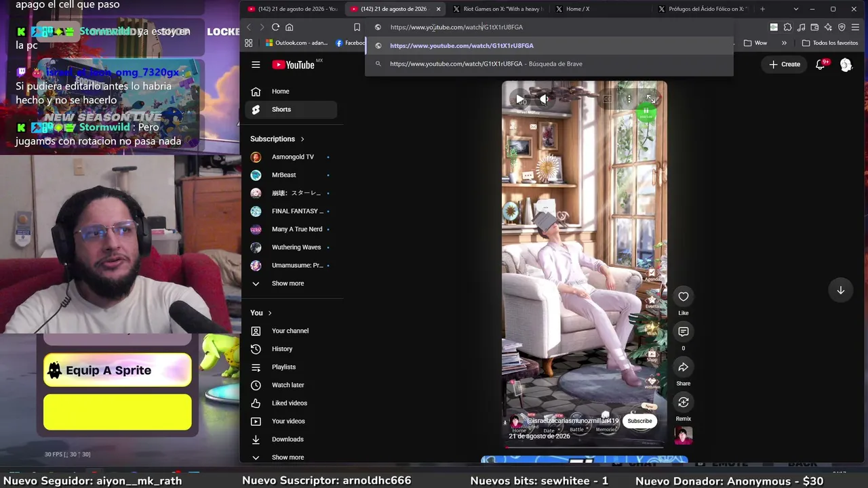Switch to Prófugos del Ácido Fólico tab

coord(703,9)
